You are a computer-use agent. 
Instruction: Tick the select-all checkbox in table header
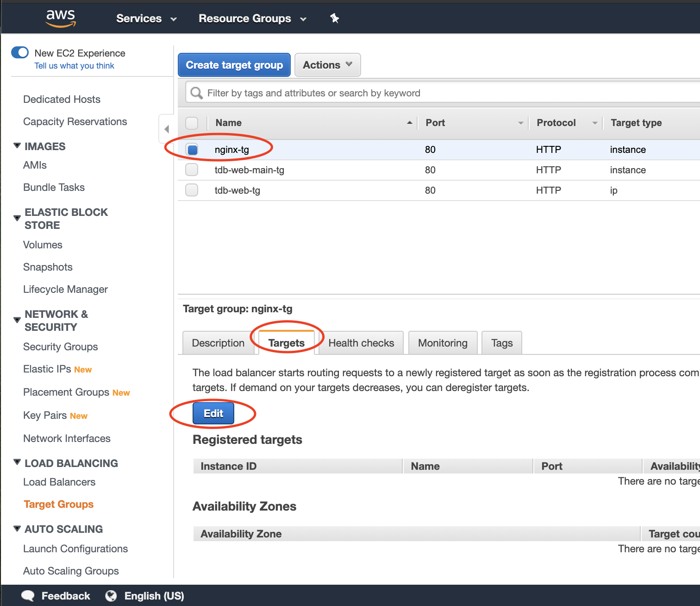click(192, 123)
